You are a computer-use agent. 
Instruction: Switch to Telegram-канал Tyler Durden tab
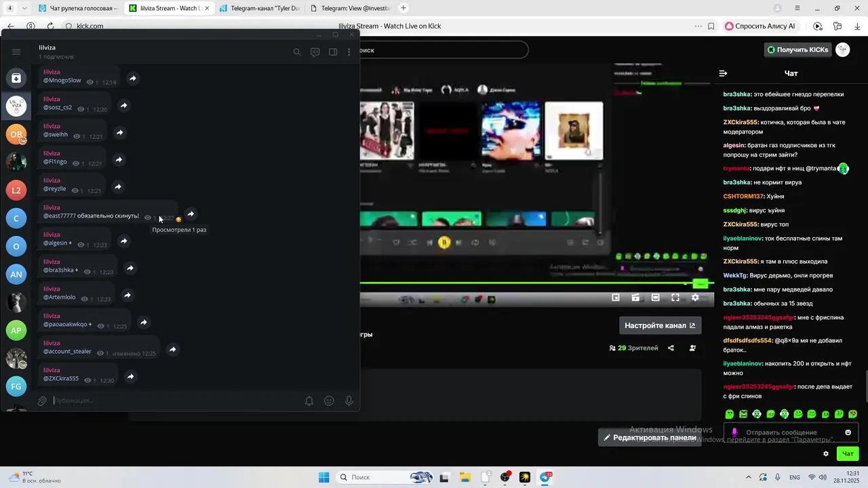pos(260,8)
